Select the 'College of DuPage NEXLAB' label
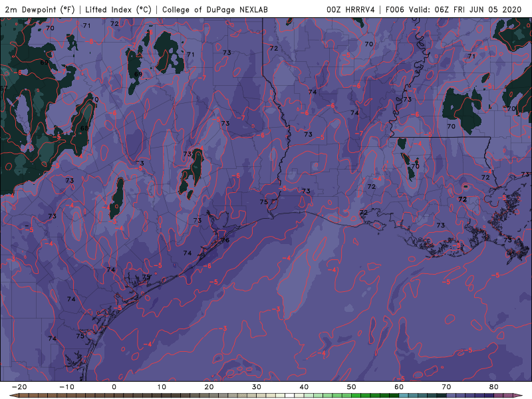 click(x=215, y=10)
